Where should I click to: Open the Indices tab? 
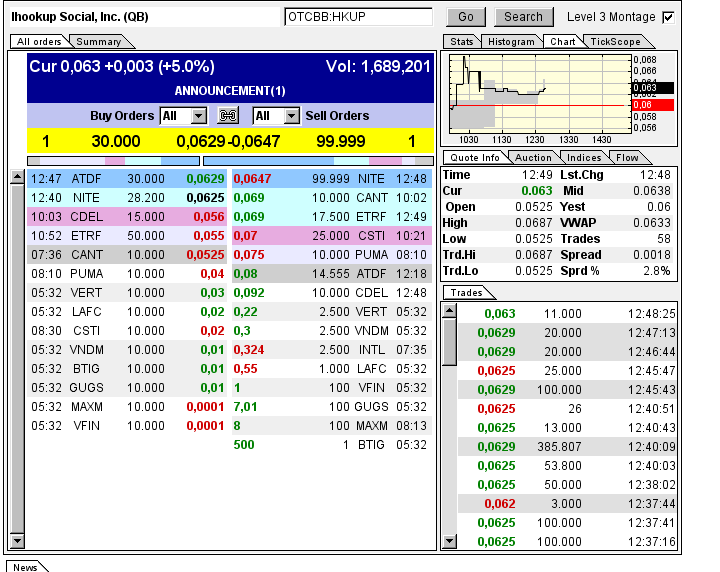(x=583, y=157)
